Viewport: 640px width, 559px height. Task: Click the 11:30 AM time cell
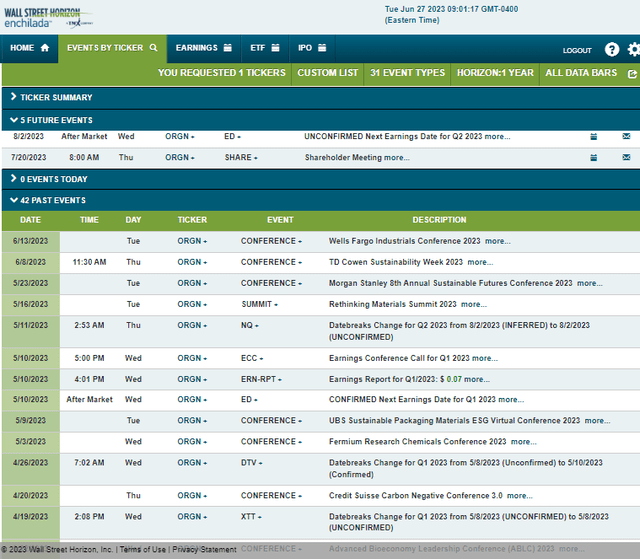[x=89, y=262]
